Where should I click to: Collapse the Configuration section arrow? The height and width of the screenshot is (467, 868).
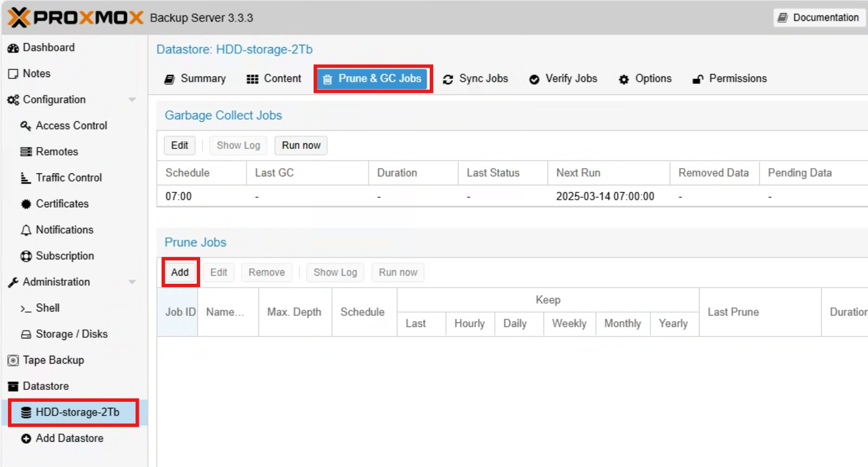click(x=132, y=100)
